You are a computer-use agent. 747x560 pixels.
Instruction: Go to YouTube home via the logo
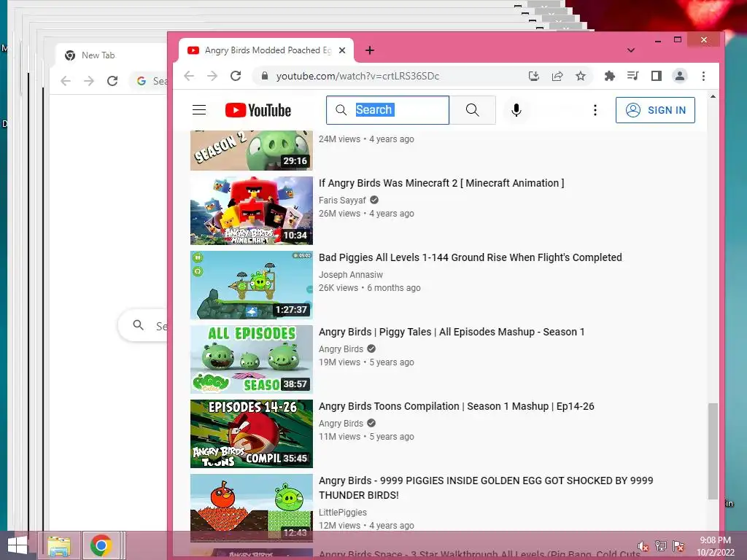(258, 110)
